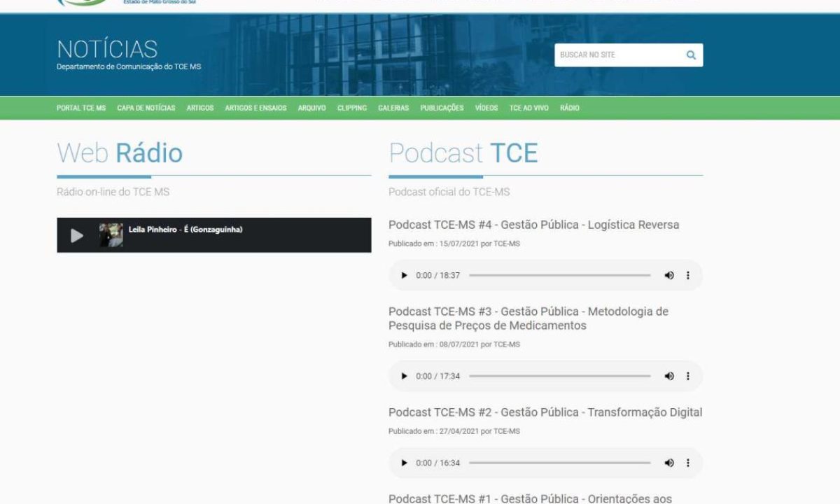
Task: Mute the Podcast #2 audio player
Action: pos(669,463)
